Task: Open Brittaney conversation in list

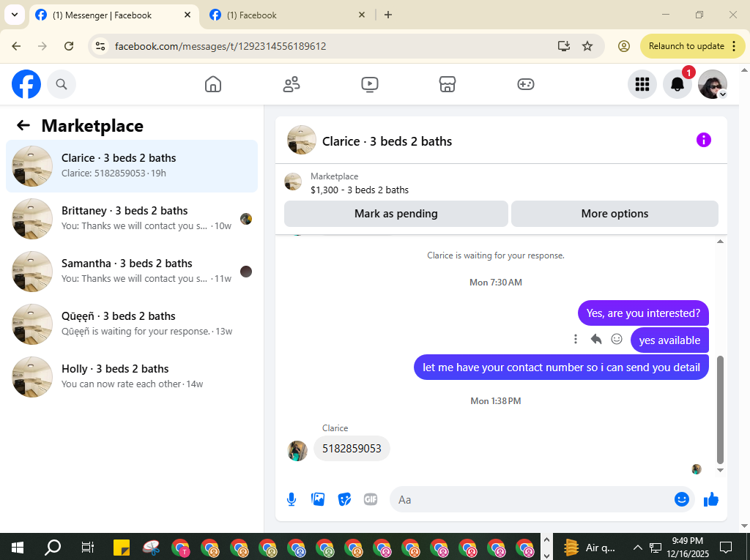Action: [x=132, y=219]
